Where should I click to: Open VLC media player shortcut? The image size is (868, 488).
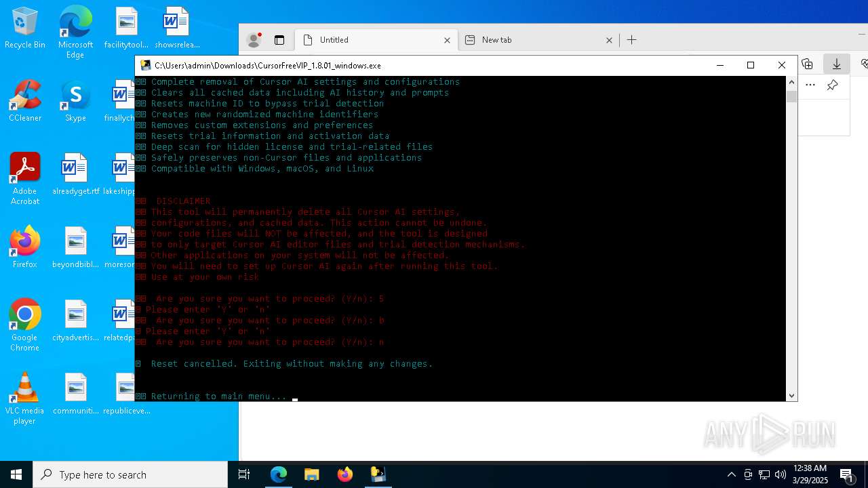[x=24, y=399]
